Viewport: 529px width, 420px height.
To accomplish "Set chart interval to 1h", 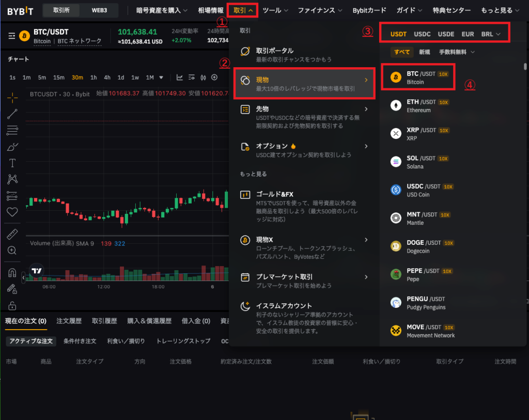I will (x=94, y=77).
